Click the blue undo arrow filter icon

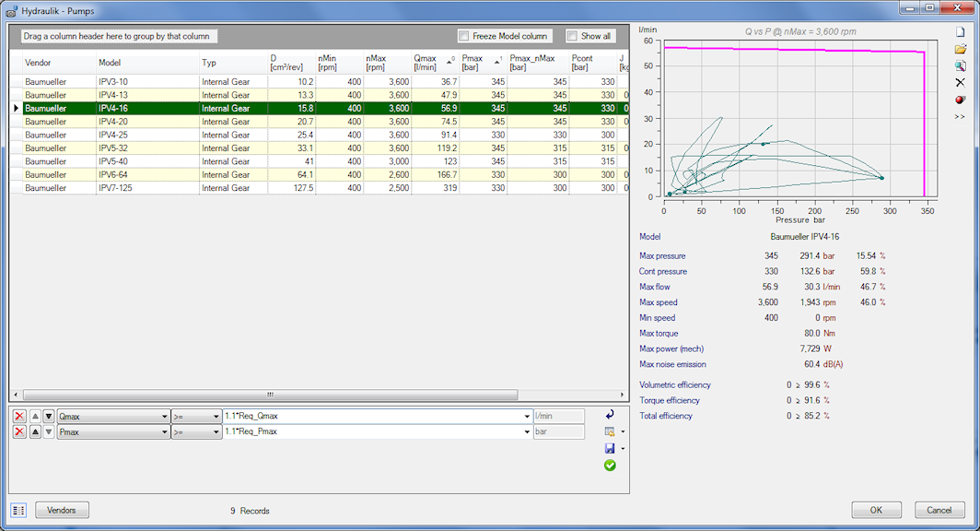610,416
